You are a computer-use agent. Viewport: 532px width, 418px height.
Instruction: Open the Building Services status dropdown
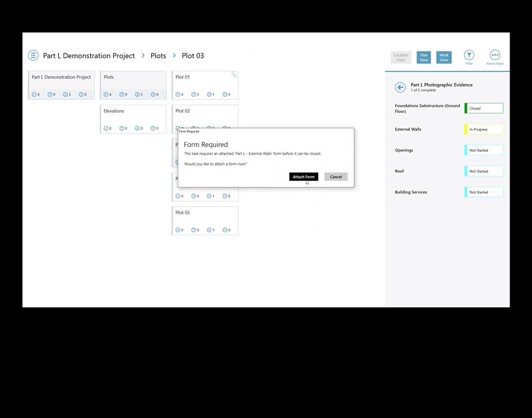[x=484, y=192]
